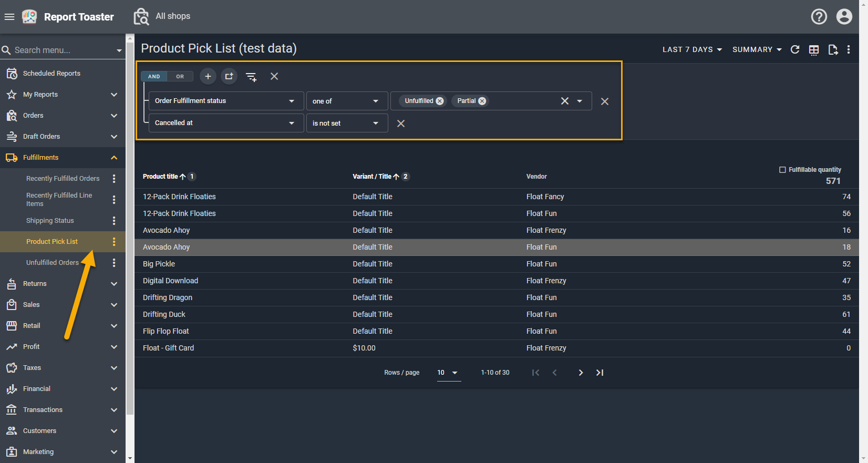Viewport: 868px width, 463px height.
Task: Open the Last 7 Days date dropdown
Action: pyautogui.click(x=692, y=49)
